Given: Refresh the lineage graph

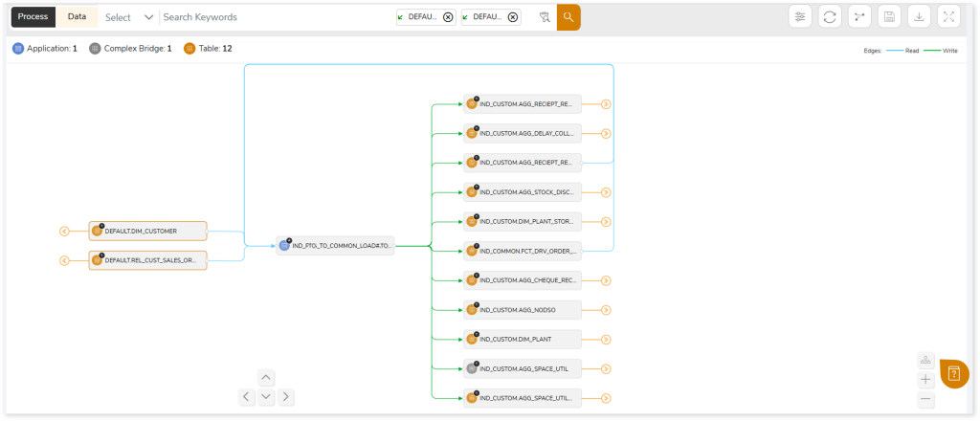Looking at the screenshot, I should [830, 16].
